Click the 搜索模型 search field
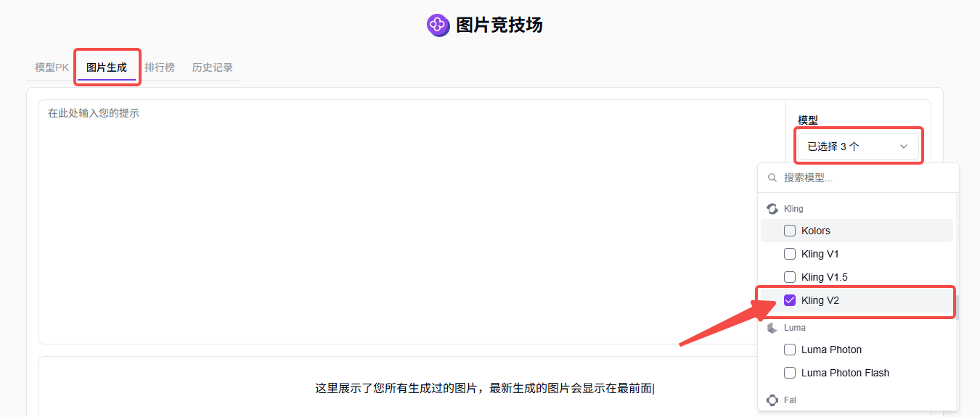Image resolution: width=980 pixels, height=417 pixels. (858, 178)
